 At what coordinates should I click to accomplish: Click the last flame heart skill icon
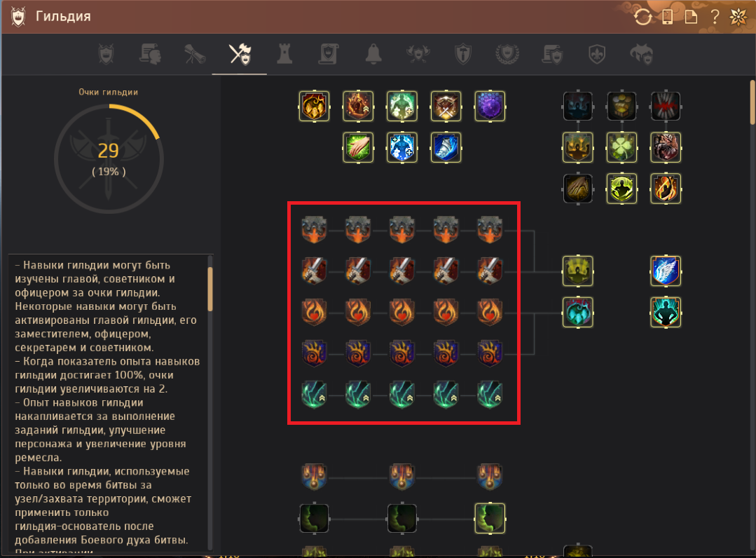pos(489,312)
